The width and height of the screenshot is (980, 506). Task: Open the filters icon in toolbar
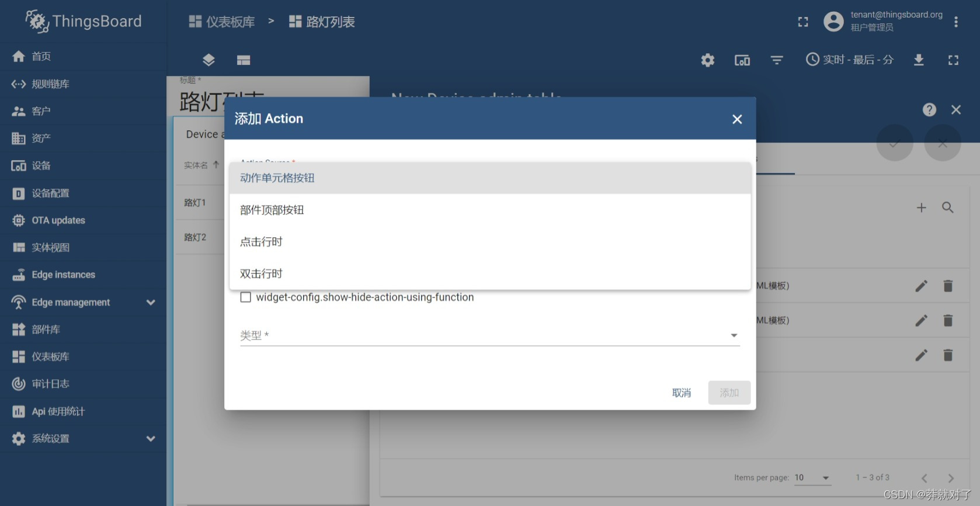776,60
